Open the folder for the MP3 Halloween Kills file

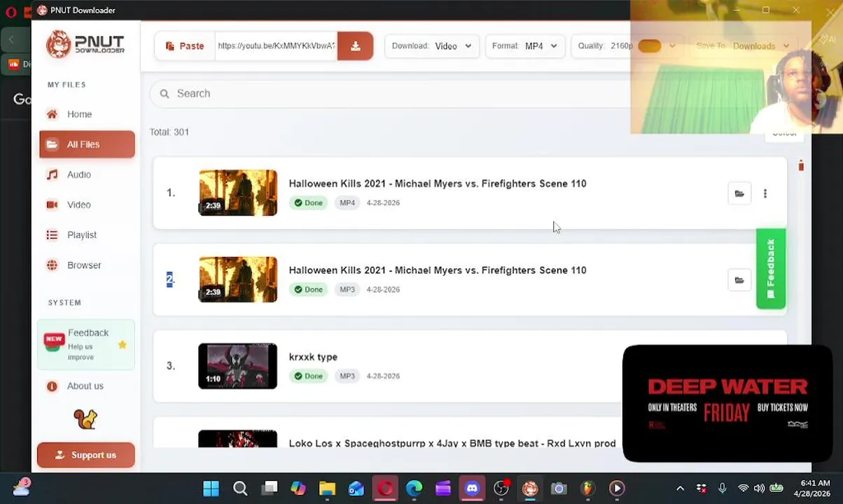click(x=739, y=280)
